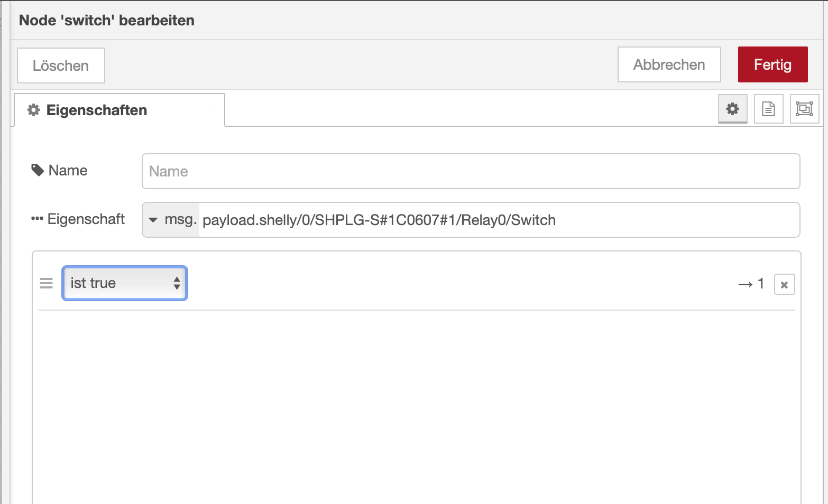Screen dimensions: 828x504
Task: Click Abbrechen to cancel editing
Action: (669, 64)
